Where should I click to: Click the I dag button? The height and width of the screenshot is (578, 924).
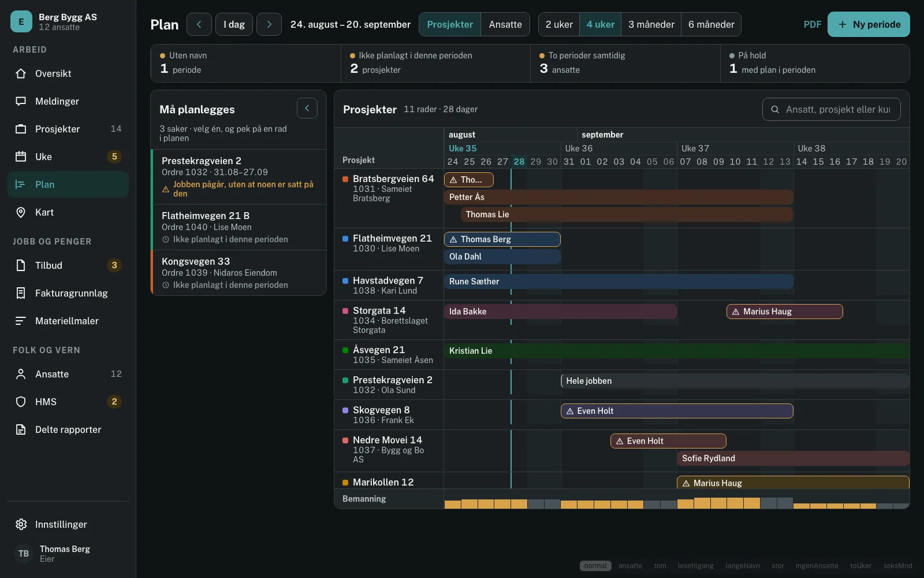[234, 24]
